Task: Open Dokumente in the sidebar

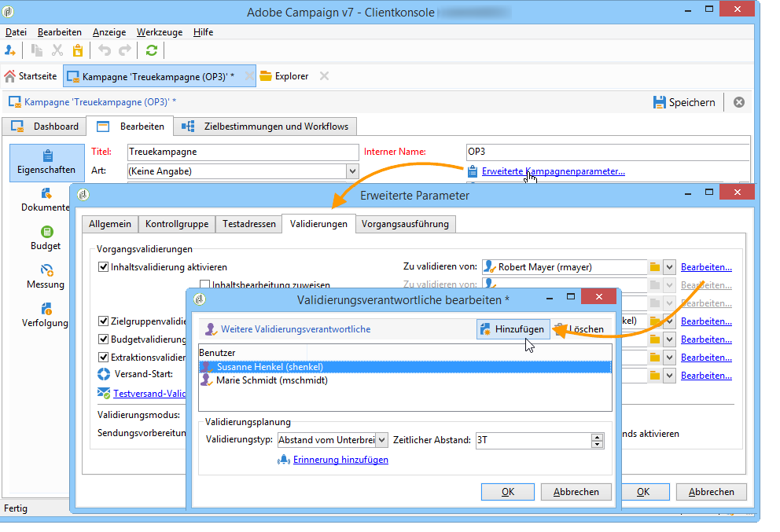Action: click(x=46, y=200)
